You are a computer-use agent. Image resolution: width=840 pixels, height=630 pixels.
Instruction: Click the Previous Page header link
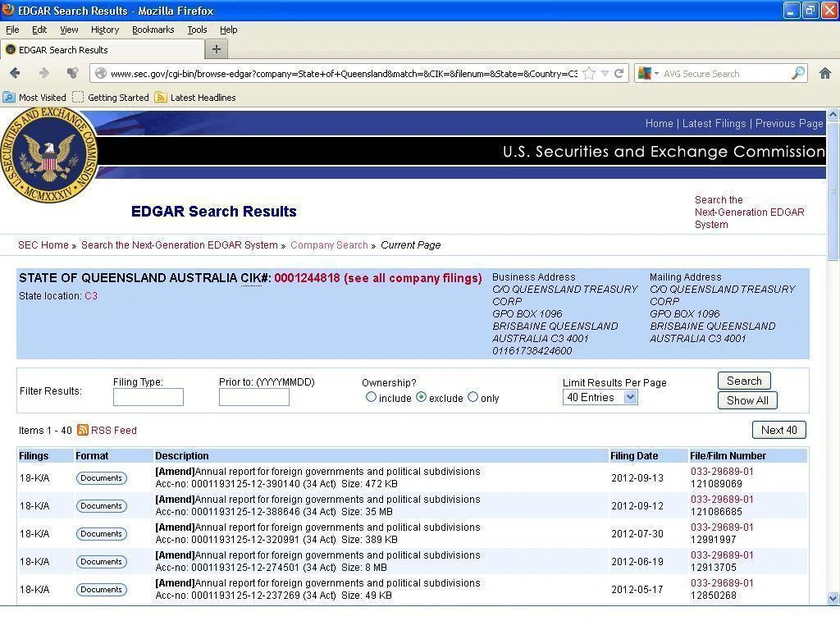(x=789, y=123)
